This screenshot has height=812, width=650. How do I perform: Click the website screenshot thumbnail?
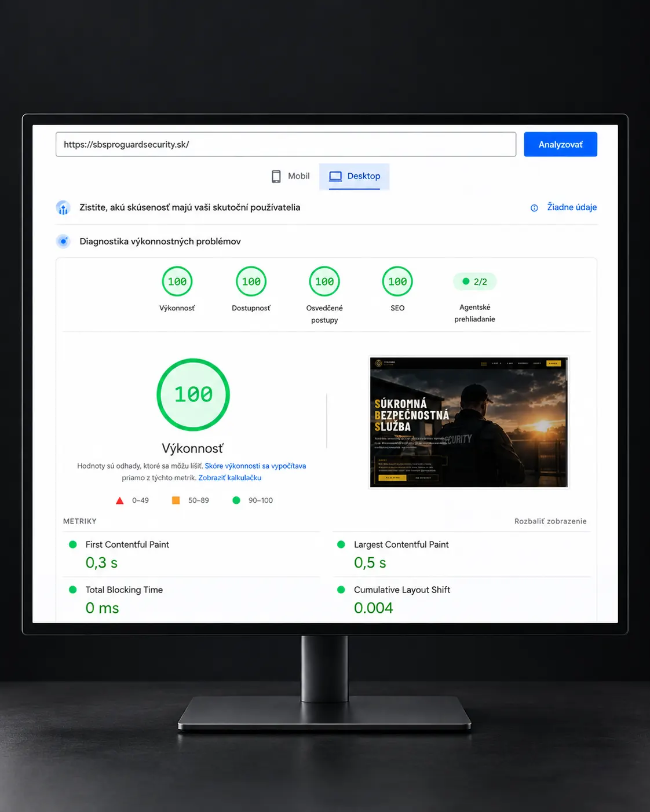469,422
